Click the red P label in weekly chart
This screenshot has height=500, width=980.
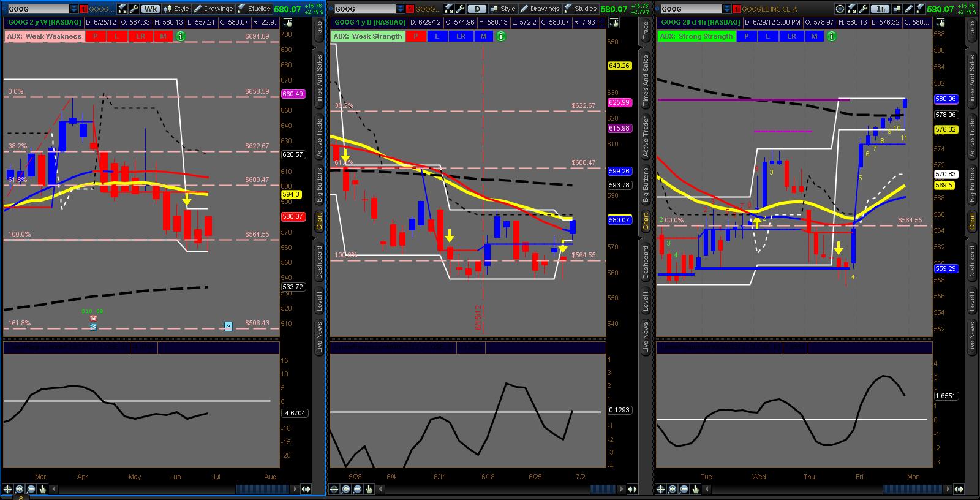click(x=95, y=36)
